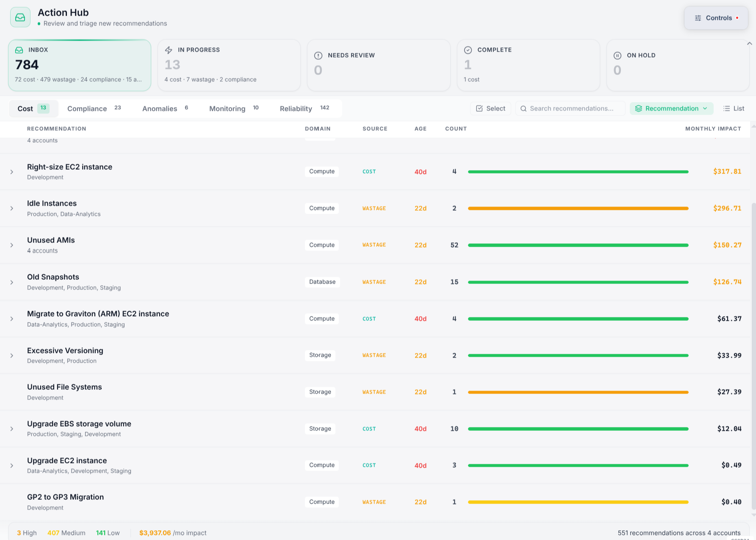Click WASTAGE source on Unused AMIs row
Image resolution: width=756 pixels, height=540 pixels.
[374, 245]
